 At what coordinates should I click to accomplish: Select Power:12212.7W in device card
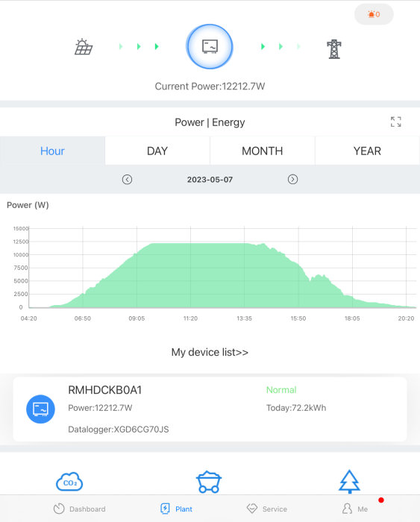pyautogui.click(x=100, y=408)
